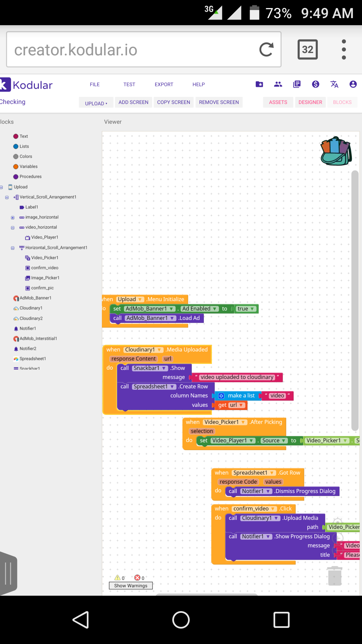Open the HELP menu
362x644 pixels.
click(199, 85)
